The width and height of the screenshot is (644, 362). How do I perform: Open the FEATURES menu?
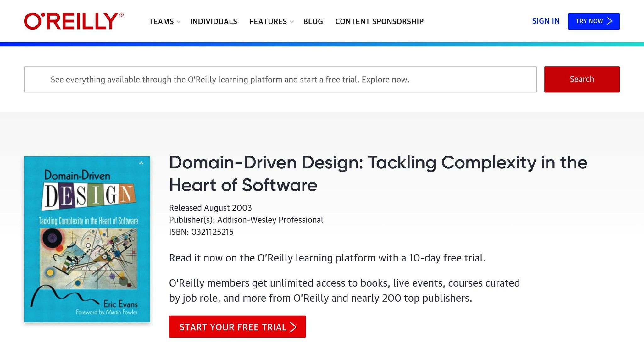pyautogui.click(x=268, y=21)
